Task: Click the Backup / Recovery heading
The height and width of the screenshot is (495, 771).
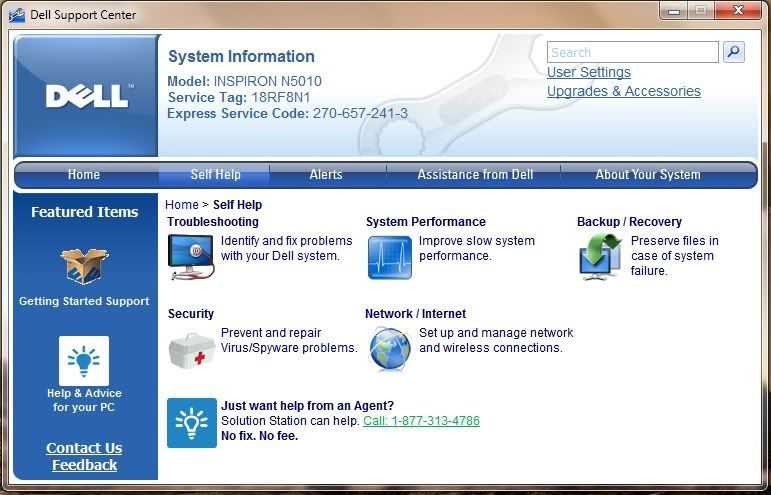Action: (x=629, y=222)
